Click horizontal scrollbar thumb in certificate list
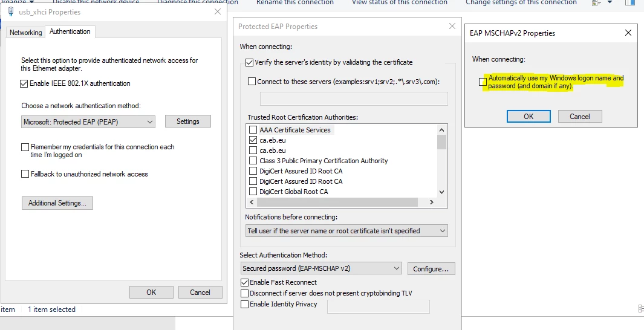The height and width of the screenshot is (330, 644). click(x=337, y=202)
